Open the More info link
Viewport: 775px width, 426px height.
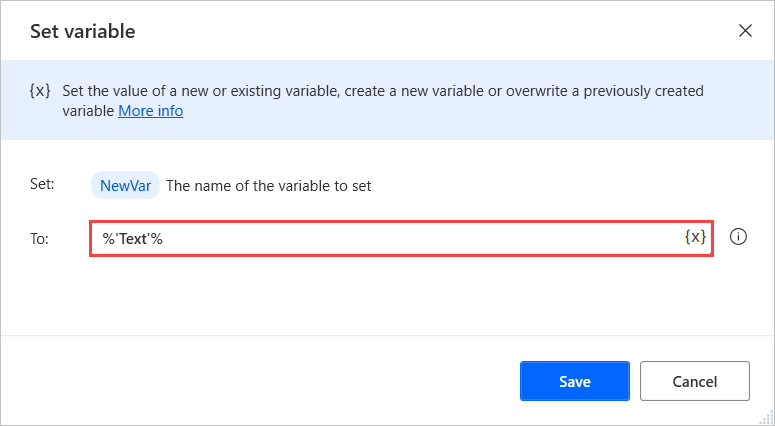[x=151, y=111]
